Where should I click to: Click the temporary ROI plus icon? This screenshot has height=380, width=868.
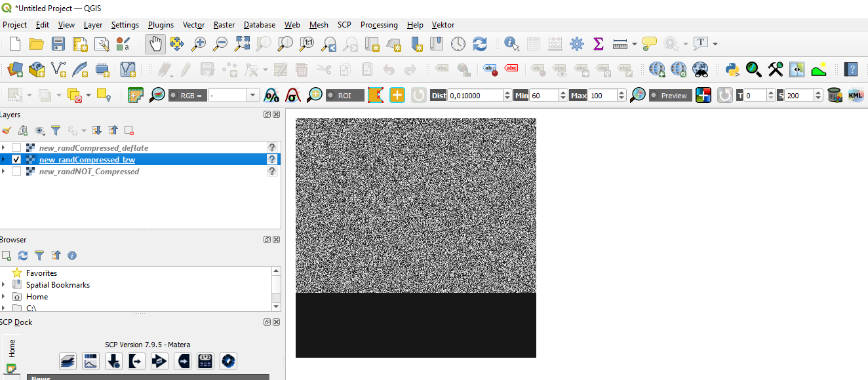point(397,95)
